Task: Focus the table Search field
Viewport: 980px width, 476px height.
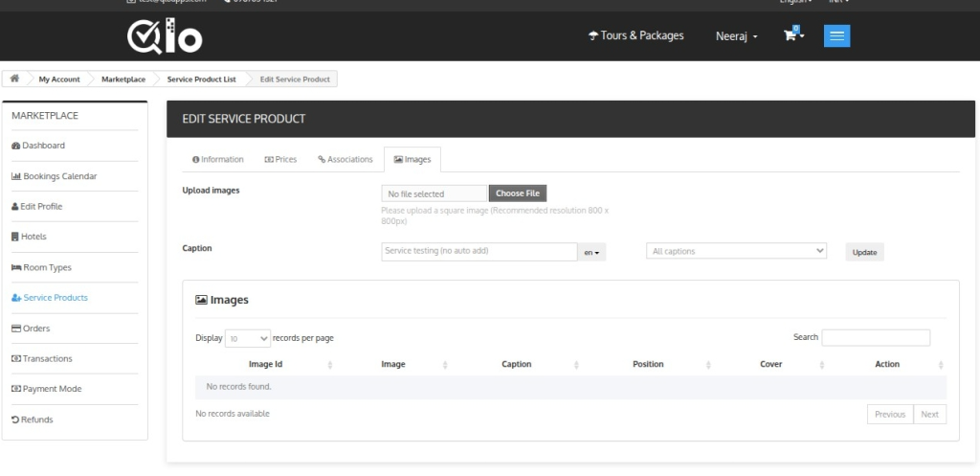Action: (x=876, y=338)
